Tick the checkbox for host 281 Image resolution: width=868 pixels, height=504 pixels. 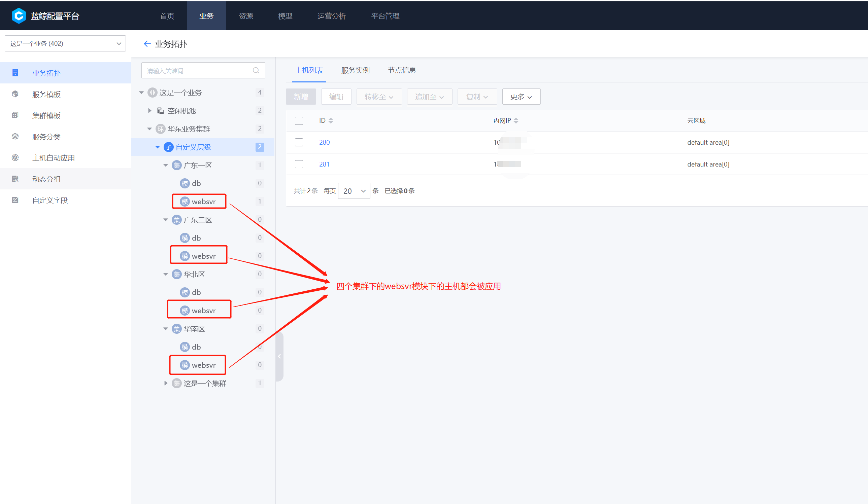299,164
